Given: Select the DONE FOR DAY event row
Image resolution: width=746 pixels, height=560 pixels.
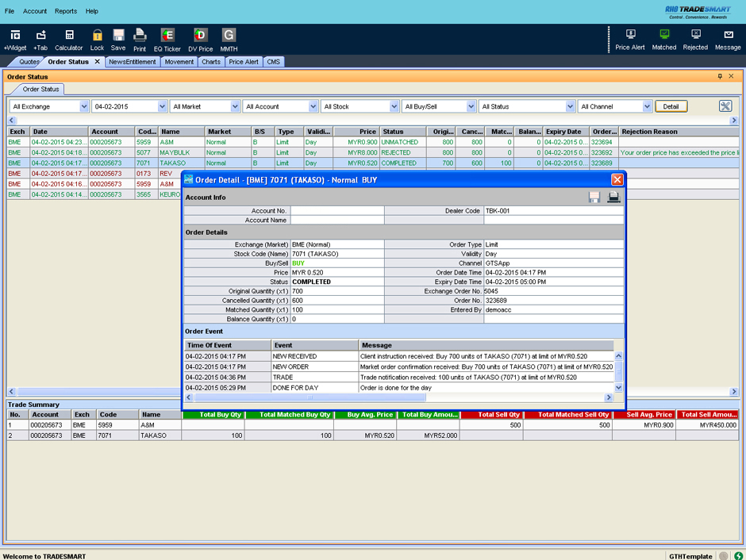Looking at the screenshot, I should click(x=398, y=388).
